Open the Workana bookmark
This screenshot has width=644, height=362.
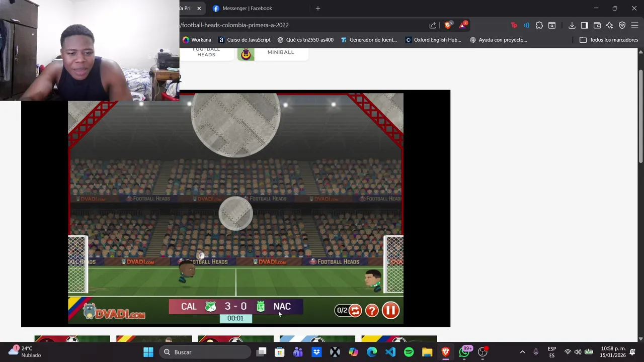click(197, 40)
